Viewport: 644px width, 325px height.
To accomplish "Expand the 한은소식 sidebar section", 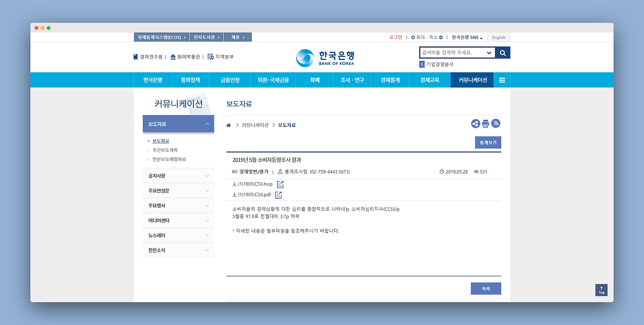I will coord(179,250).
